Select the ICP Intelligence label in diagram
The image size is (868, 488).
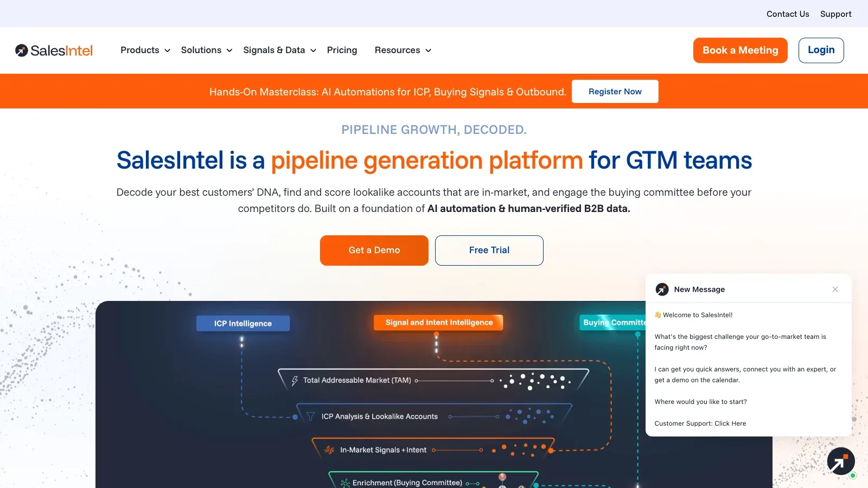(243, 324)
